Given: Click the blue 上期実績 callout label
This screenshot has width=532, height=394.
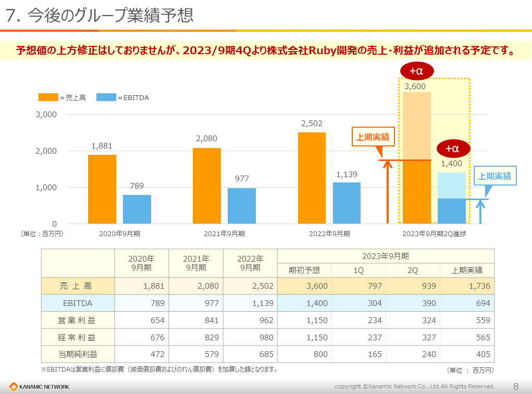Looking at the screenshot, I should (495, 176).
